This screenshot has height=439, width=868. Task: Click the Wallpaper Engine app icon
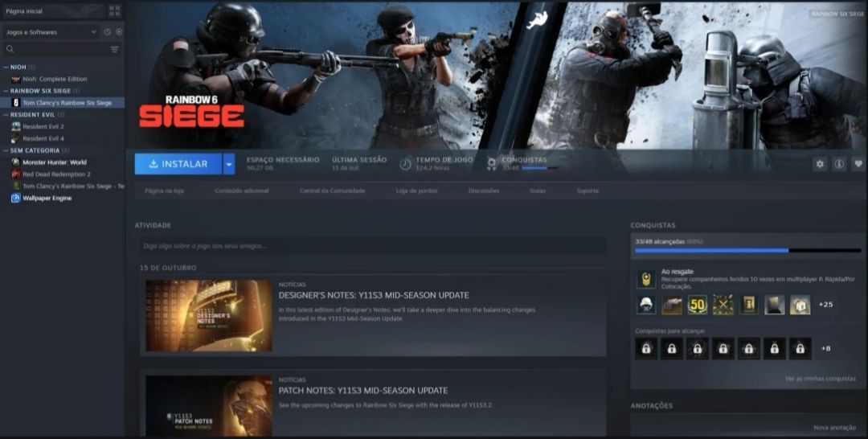[16, 198]
